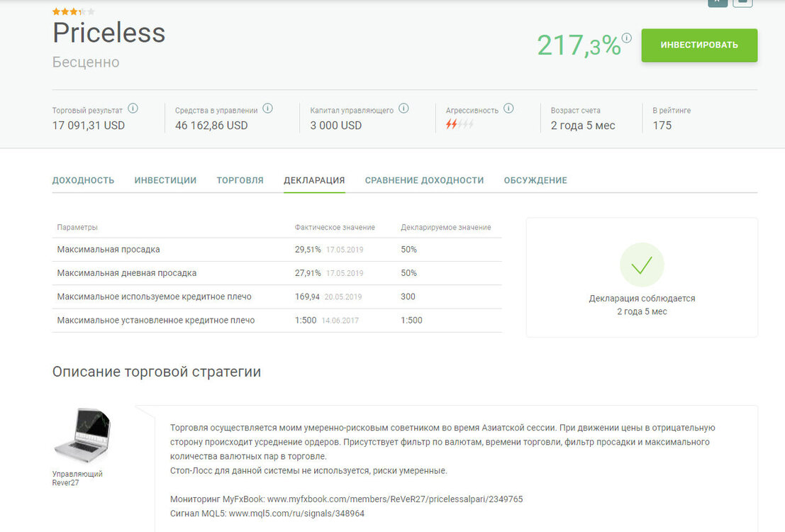Open the ОБСУЖДЕНИЕ tab
The image size is (785, 532).
535,180
